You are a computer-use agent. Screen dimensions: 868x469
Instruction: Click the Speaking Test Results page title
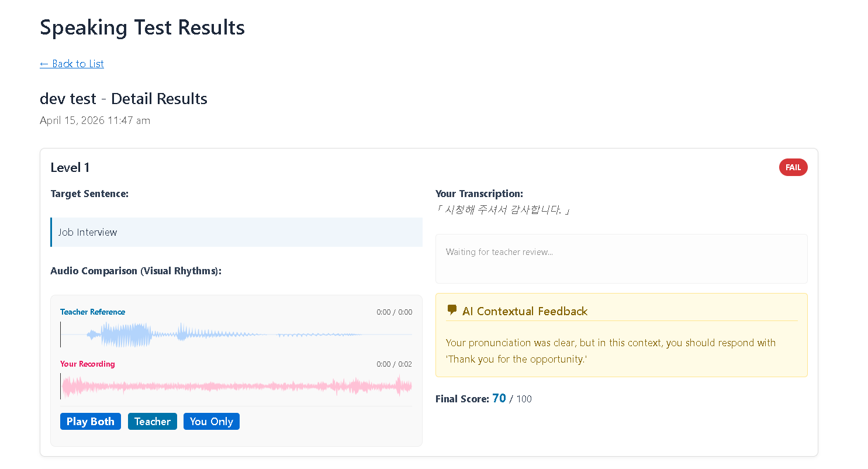142,27
